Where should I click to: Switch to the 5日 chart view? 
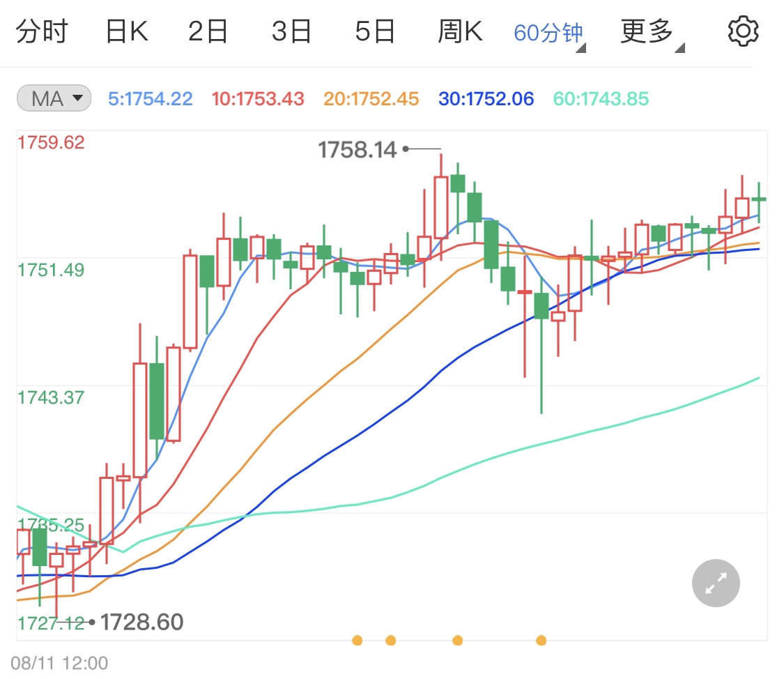[374, 30]
